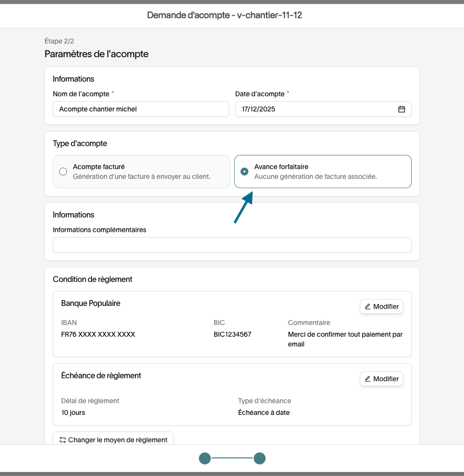Click the IBAN value FR76 XXXX XXXX XXXX
The image size is (464, 476).
pyautogui.click(x=98, y=334)
